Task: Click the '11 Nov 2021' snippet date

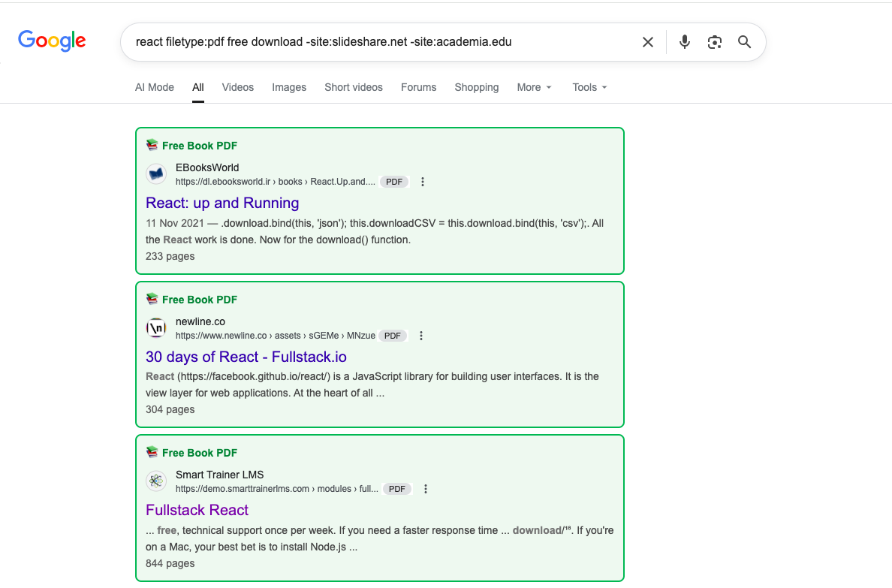Action: pos(175,223)
